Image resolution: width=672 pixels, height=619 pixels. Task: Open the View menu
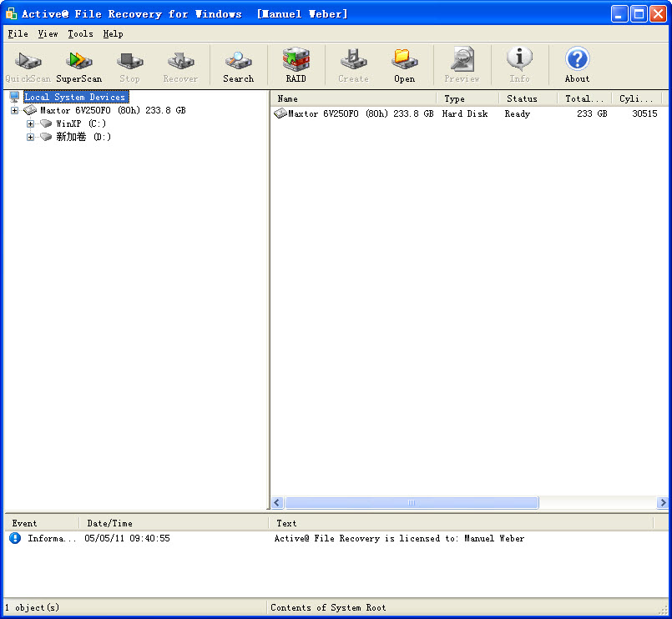pyautogui.click(x=48, y=34)
